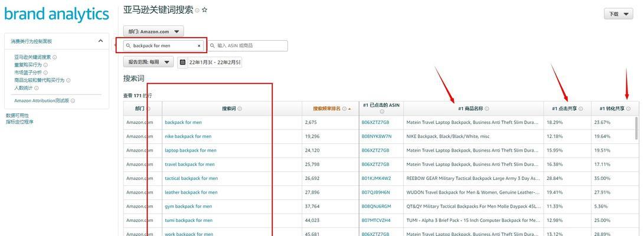Select the TUMI - Alpha 3 Brief Pack name
644x236 pixels.
click(473, 220)
